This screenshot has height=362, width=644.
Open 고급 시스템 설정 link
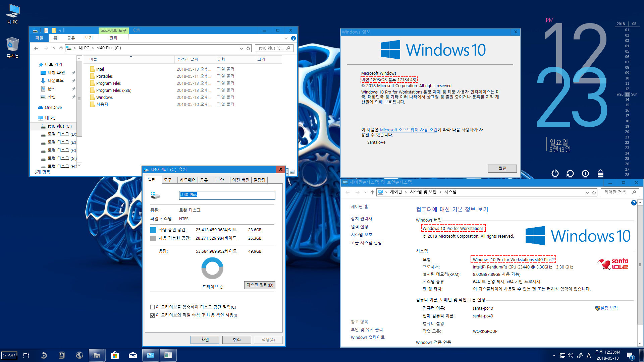pos(366,243)
